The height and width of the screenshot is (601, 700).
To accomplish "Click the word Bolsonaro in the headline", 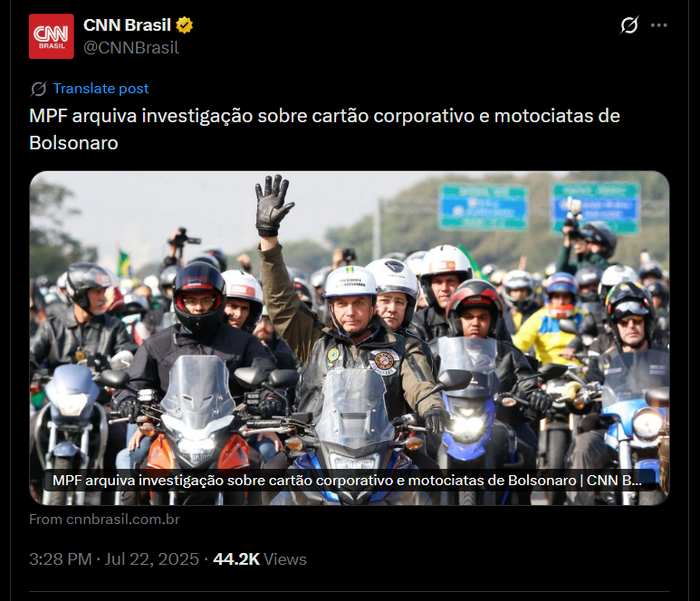I will coord(73,143).
